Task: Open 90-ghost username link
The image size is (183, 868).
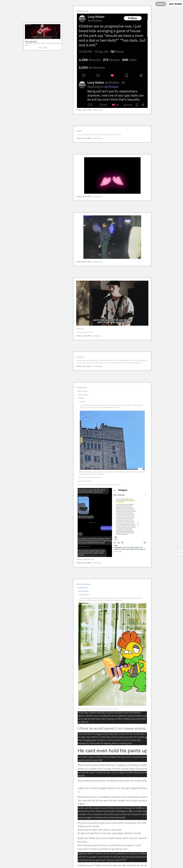Action: [81, 398]
